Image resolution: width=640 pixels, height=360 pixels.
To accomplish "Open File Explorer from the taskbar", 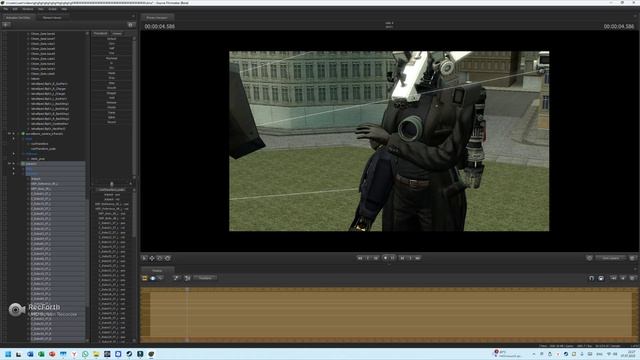I will [96, 354].
